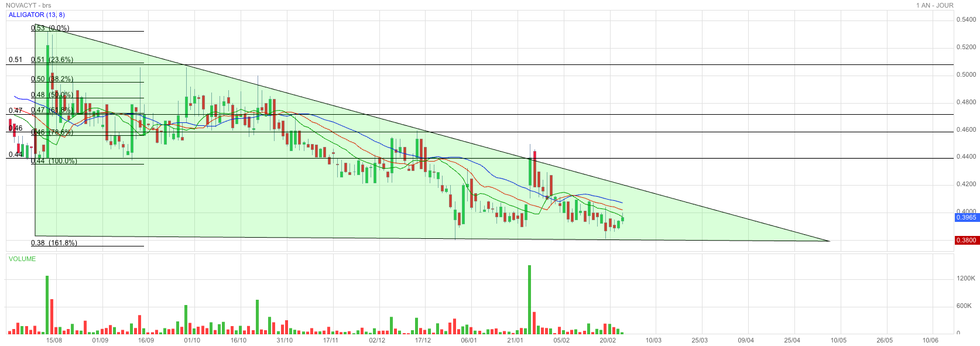Click the red 0.3800 price tag
Image resolution: width=980 pixels, height=346 pixels.
pyautogui.click(x=966, y=240)
